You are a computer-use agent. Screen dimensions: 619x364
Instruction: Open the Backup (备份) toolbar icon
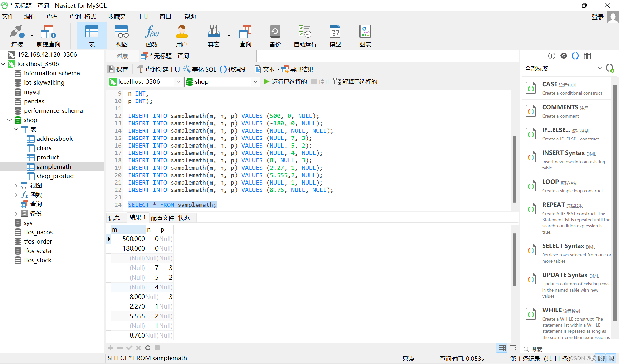pyautogui.click(x=275, y=36)
